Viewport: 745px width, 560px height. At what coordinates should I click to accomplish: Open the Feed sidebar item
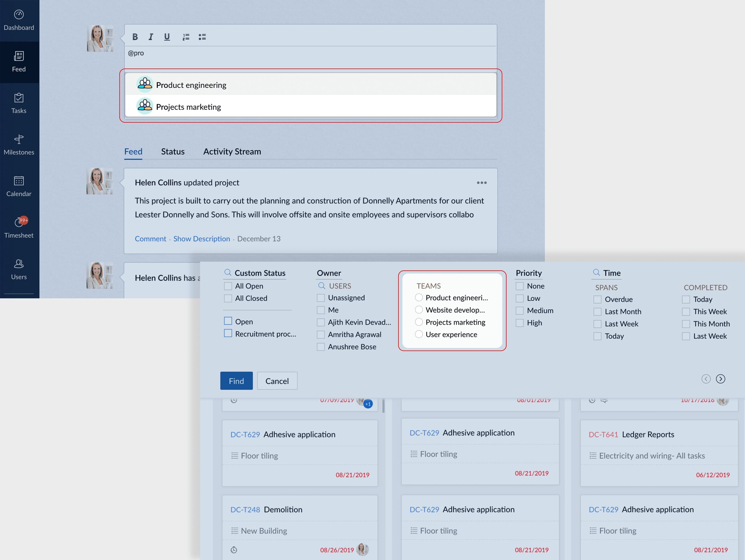click(19, 62)
